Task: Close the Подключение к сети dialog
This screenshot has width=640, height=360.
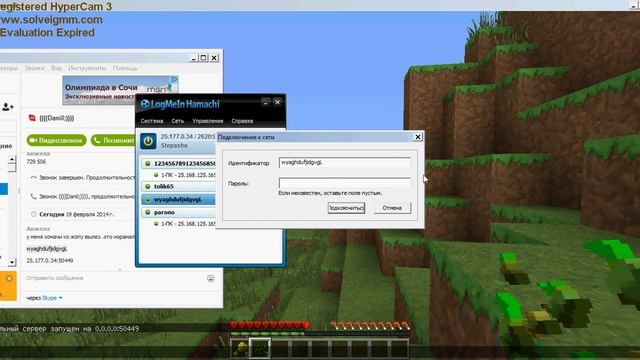Action: 418,137
